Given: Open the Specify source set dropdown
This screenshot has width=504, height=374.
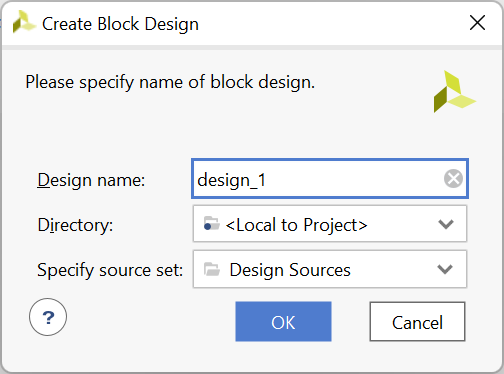Looking at the screenshot, I should [x=330, y=269].
